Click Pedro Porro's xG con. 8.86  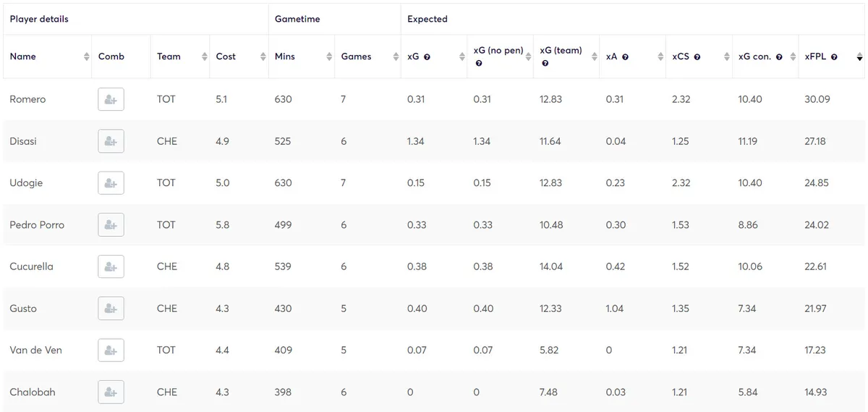click(x=748, y=224)
